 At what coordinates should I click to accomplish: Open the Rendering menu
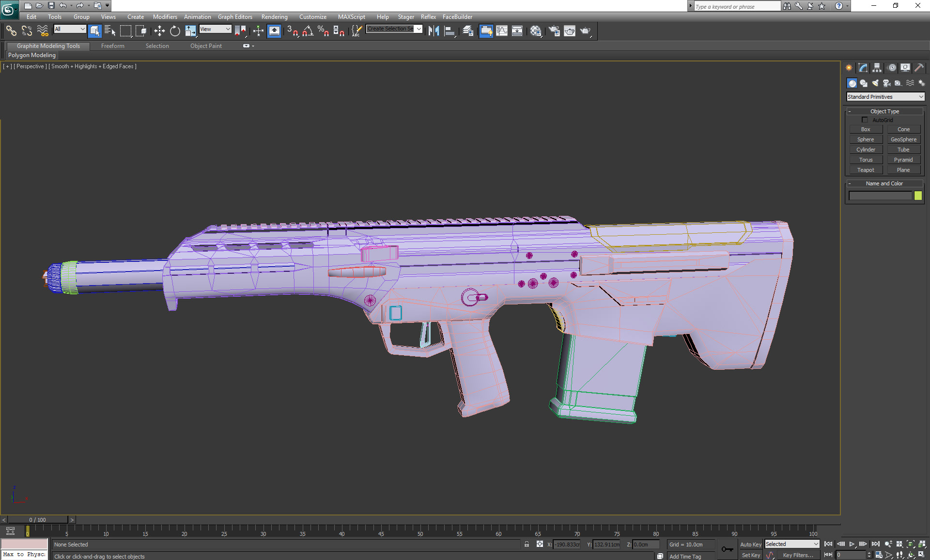pos(274,16)
